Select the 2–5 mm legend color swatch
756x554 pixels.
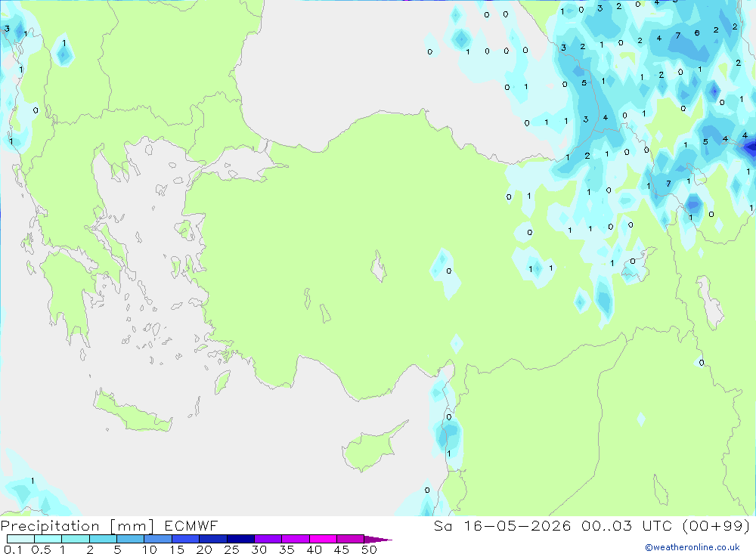coord(103,539)
